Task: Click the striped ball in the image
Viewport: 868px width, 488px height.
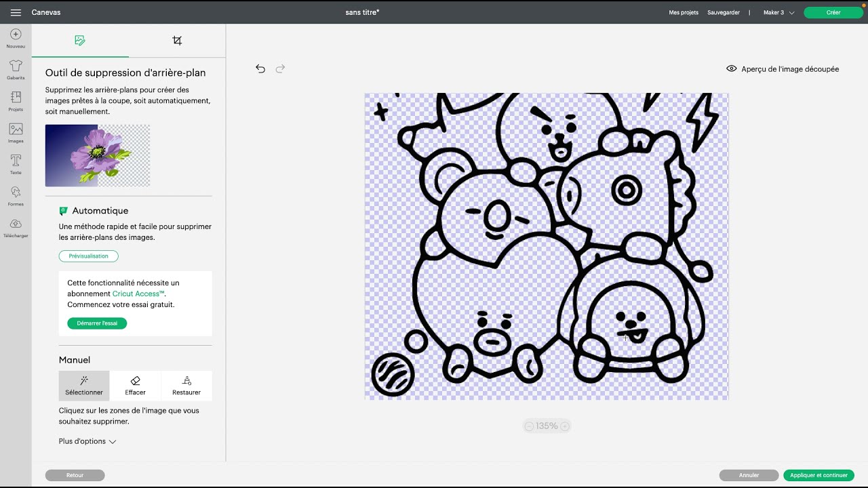Action: click(x=393, y=375)
